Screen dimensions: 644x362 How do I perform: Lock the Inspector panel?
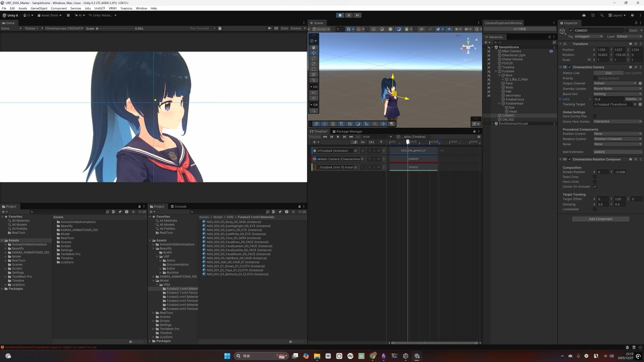tap(635, 23)
